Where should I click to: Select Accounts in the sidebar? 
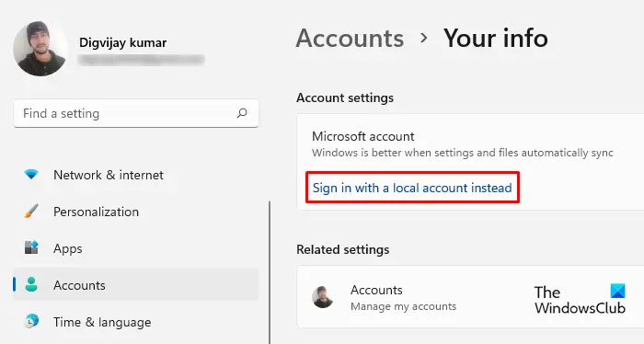coord(136,285)
